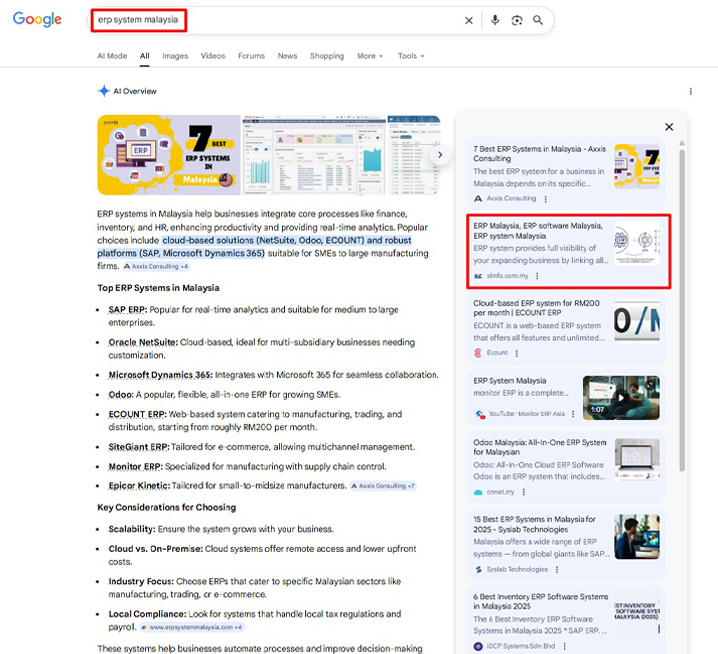Viewport: 718px width, 654px height.
Task: Open three-dot menu next to Syslab Technologies source
Action: [557, 569]
